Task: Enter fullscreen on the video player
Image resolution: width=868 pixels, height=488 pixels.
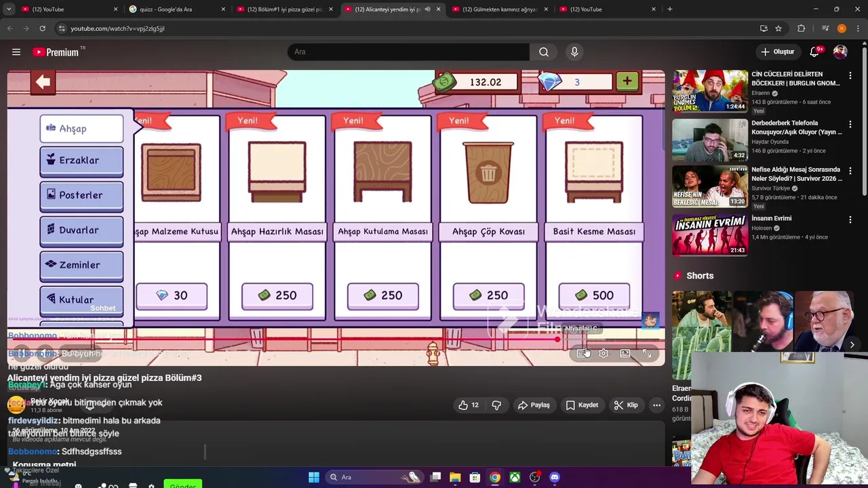Action: pos(647,353)
